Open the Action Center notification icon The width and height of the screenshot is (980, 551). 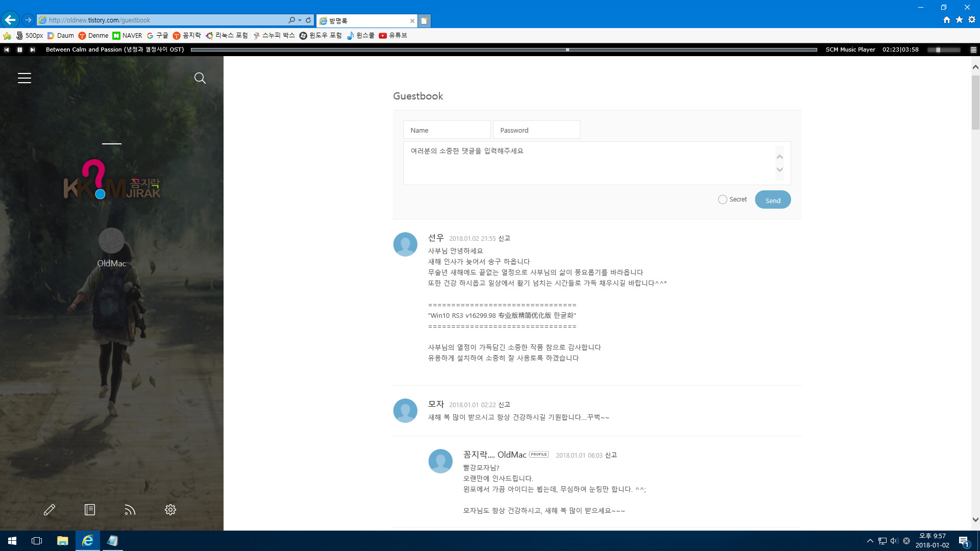pyautogui.click(x=964, y=541)
